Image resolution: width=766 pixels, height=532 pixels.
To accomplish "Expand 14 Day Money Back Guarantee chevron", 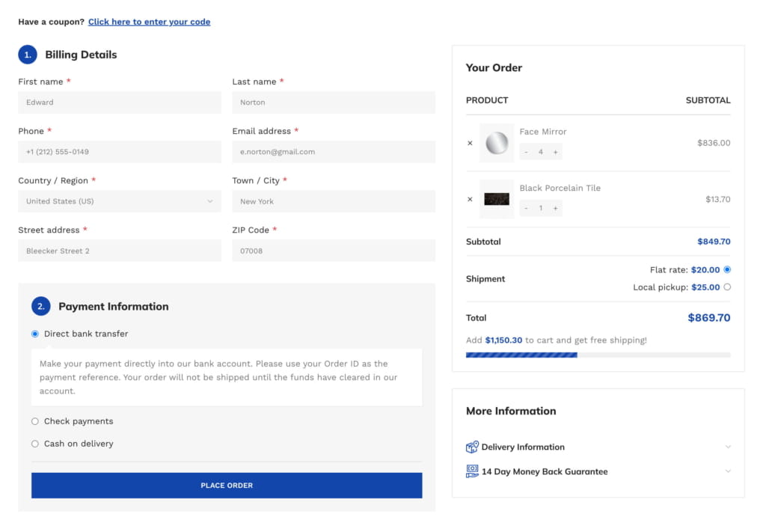I will pyautogui.click(x=728, y=471).
